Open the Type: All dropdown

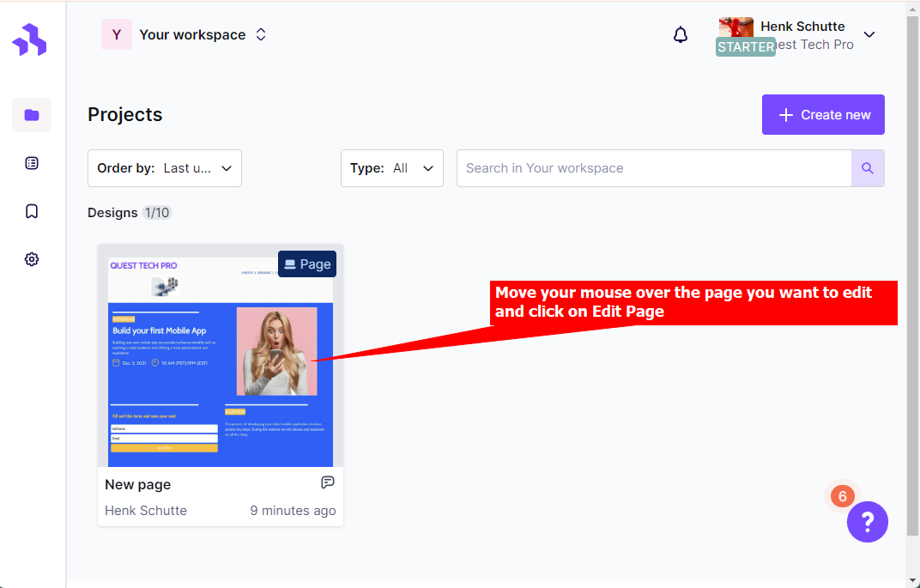pyautogui.click(x=392, y=168)
